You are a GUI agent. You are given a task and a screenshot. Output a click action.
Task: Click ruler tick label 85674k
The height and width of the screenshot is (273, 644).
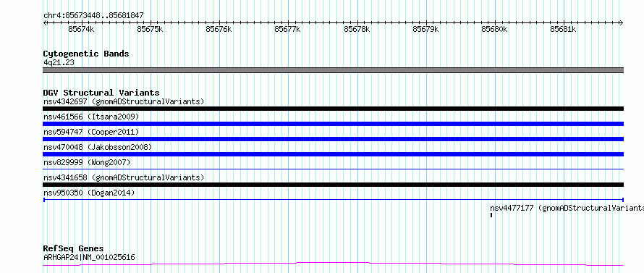point(81,29)
